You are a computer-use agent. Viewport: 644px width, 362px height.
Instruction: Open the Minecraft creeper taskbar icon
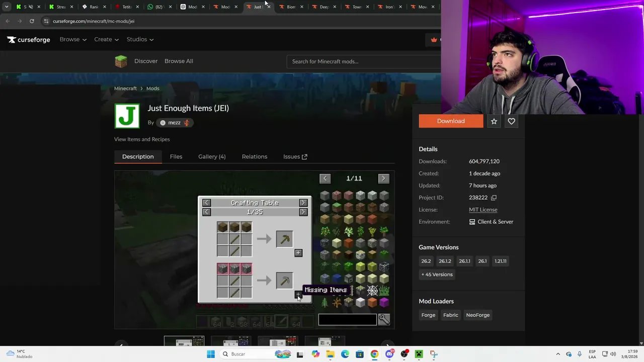point(419,354)
